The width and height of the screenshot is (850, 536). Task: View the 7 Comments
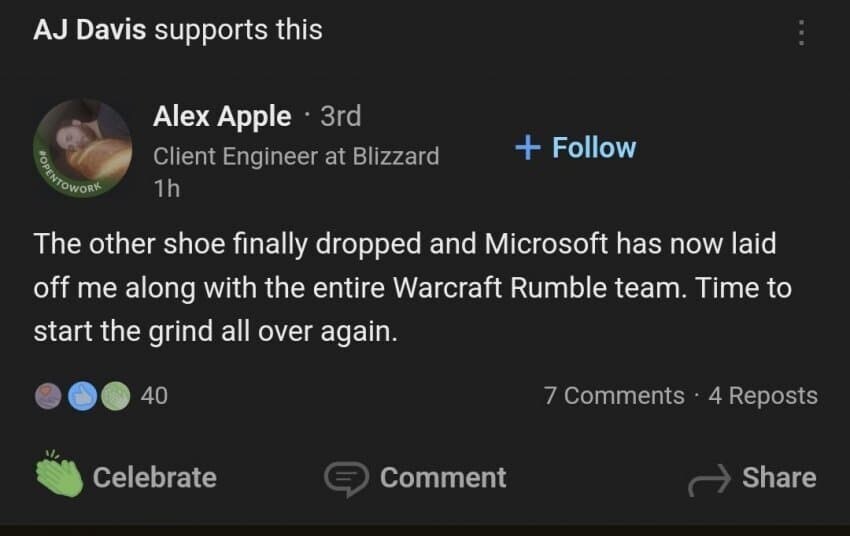point(614,396)
